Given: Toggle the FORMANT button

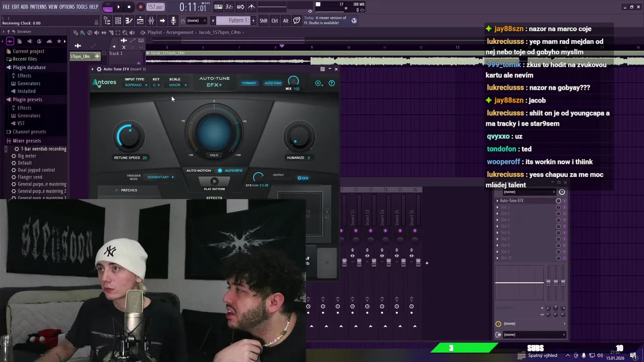Looking at the screenshot, I should [249, 83].
